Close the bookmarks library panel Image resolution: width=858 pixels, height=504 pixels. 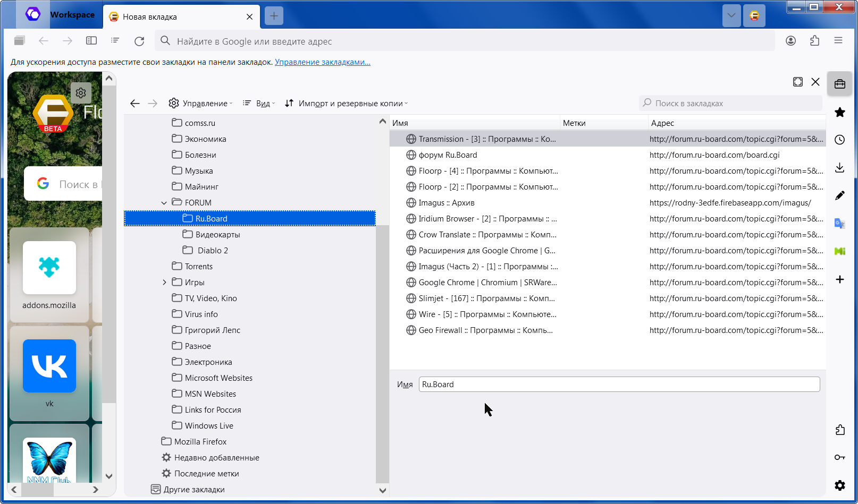(815, 82)
